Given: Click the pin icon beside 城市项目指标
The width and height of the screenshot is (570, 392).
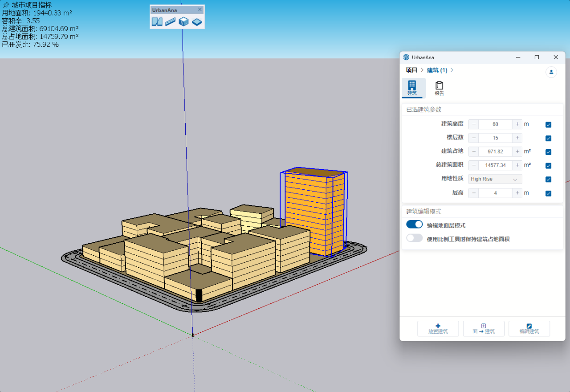Looking at the screenshot, I should [x=6, y=5].
